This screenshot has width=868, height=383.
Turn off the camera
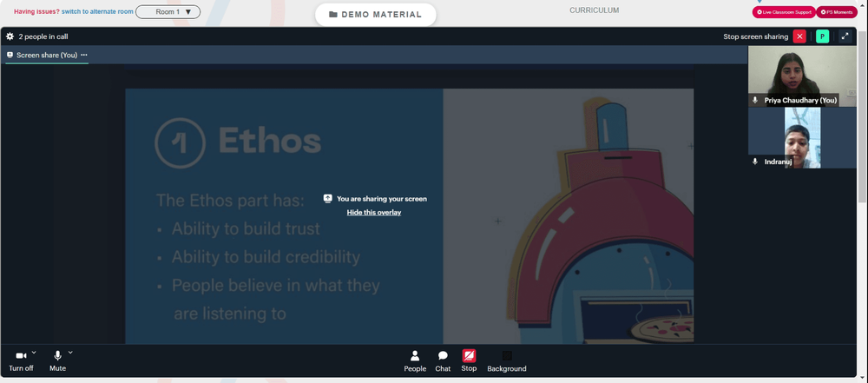[x=21, y=360]
